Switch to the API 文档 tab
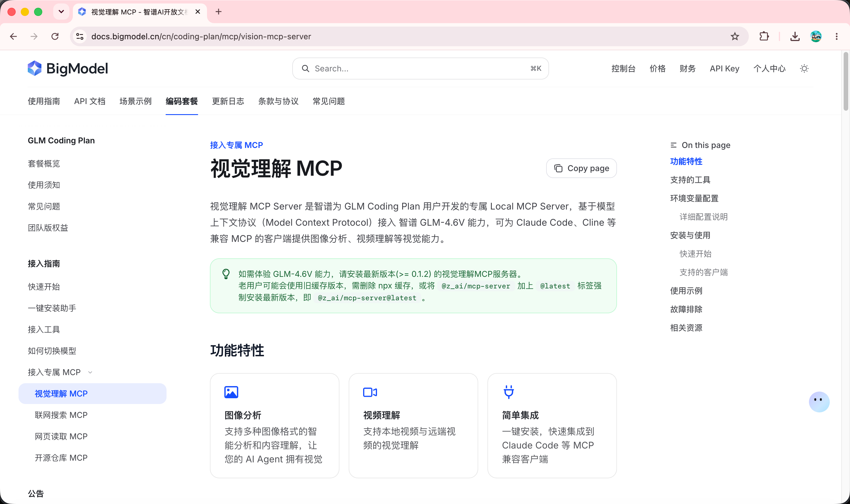Screen dimensions: 850x504 (x=90, y=101)
